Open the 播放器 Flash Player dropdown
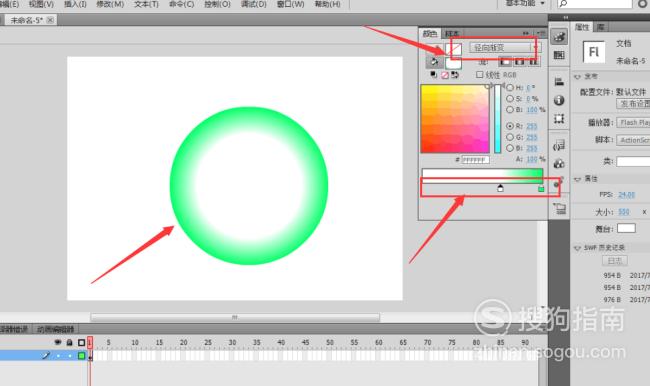Viewport: 650px width, 386px height. 633,123
